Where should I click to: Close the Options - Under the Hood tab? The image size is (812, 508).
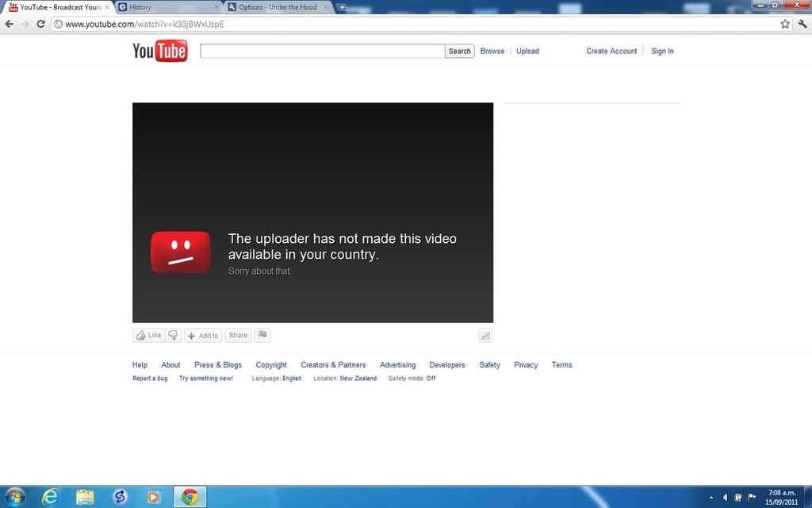(x=326, y=7)
